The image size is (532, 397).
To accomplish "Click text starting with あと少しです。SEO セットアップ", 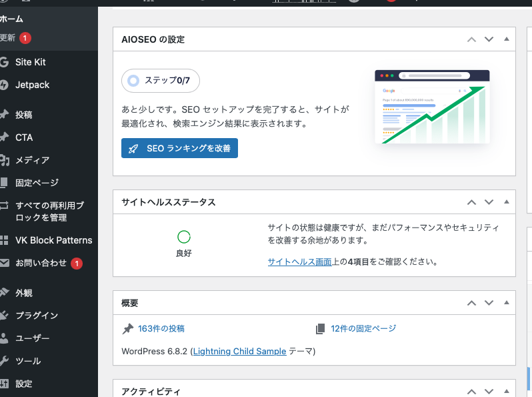I will (x=235, y=117).
